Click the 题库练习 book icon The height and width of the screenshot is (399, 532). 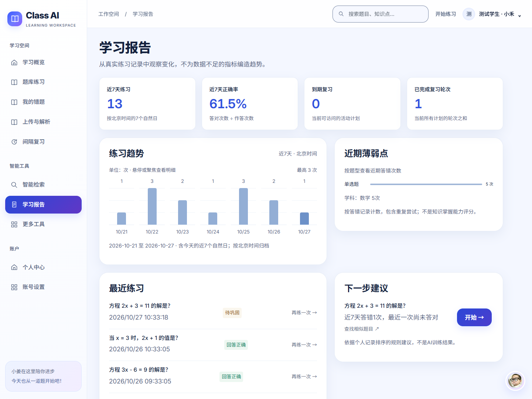coord(14,82)
